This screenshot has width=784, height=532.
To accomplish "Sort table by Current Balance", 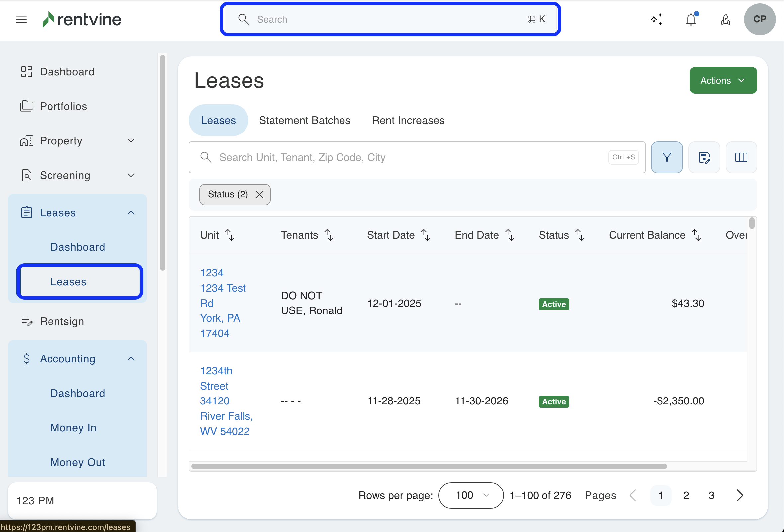I will click(697, 235).
